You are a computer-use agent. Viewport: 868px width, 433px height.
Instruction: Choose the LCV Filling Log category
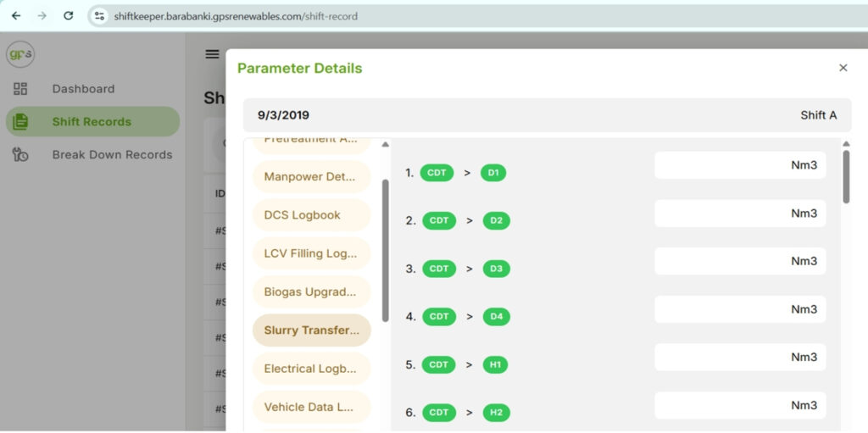311,253
